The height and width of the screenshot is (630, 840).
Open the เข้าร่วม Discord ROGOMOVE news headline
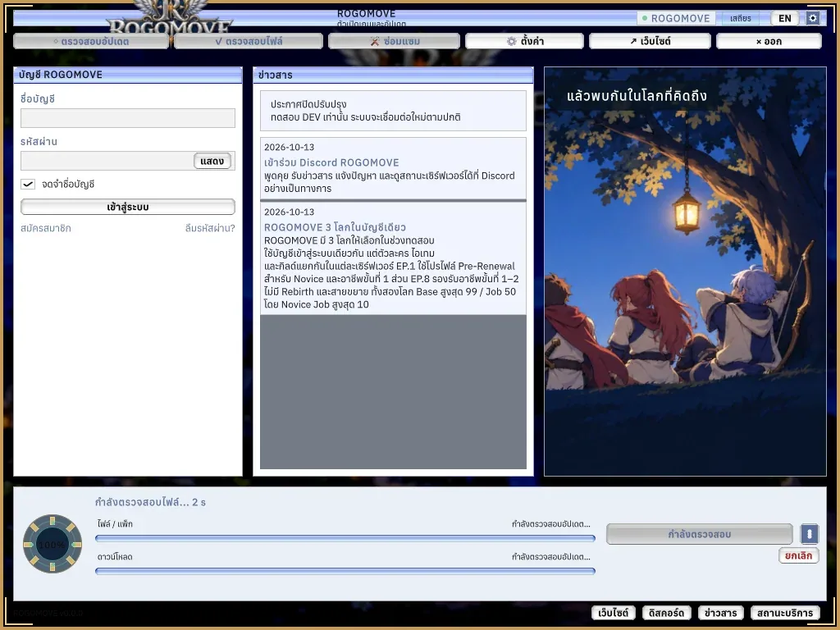click(331, 162)
